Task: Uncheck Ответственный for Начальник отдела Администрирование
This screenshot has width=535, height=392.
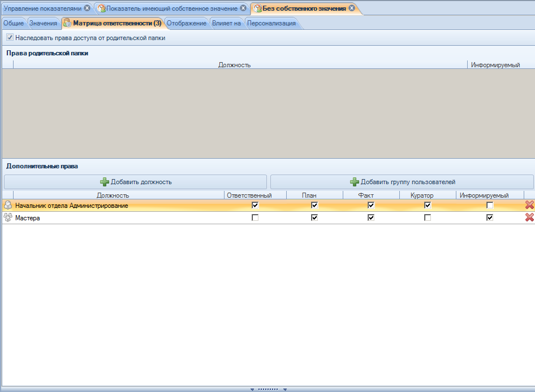Action: [255, 206]
